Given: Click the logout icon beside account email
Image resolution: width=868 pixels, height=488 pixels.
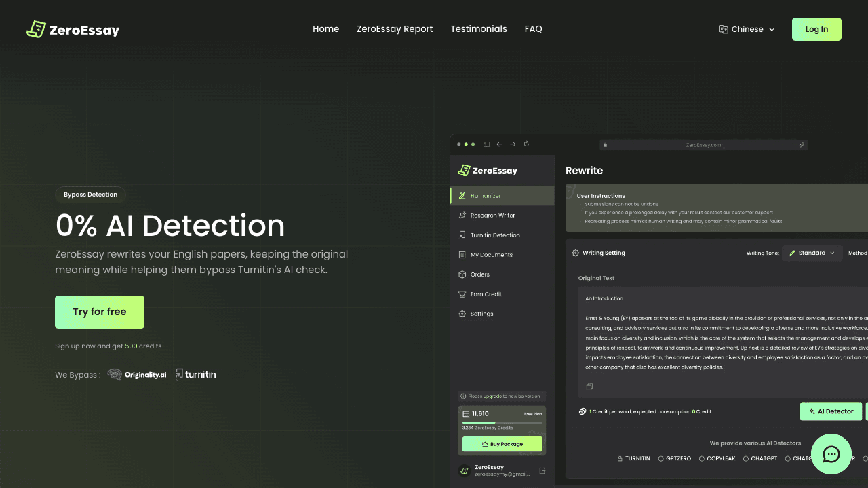Looking at the screenshot, I should pyautogui.click(x=542, y=470).
